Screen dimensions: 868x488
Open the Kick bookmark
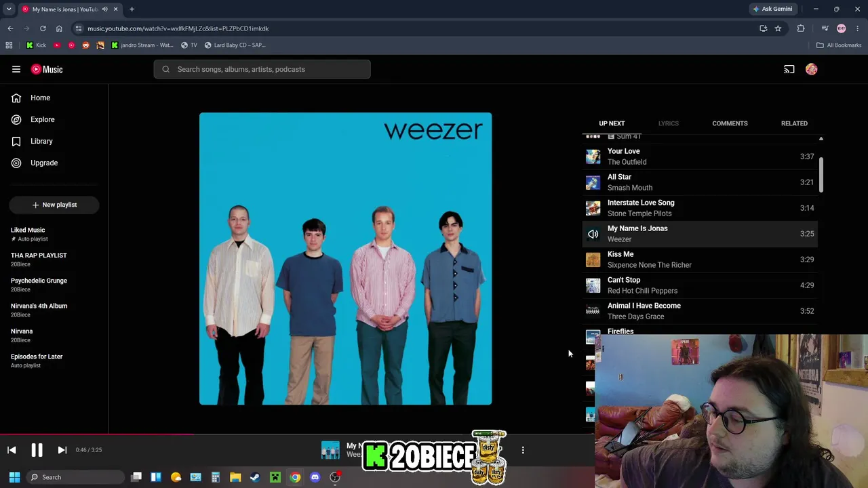click(x=36, y=45)
